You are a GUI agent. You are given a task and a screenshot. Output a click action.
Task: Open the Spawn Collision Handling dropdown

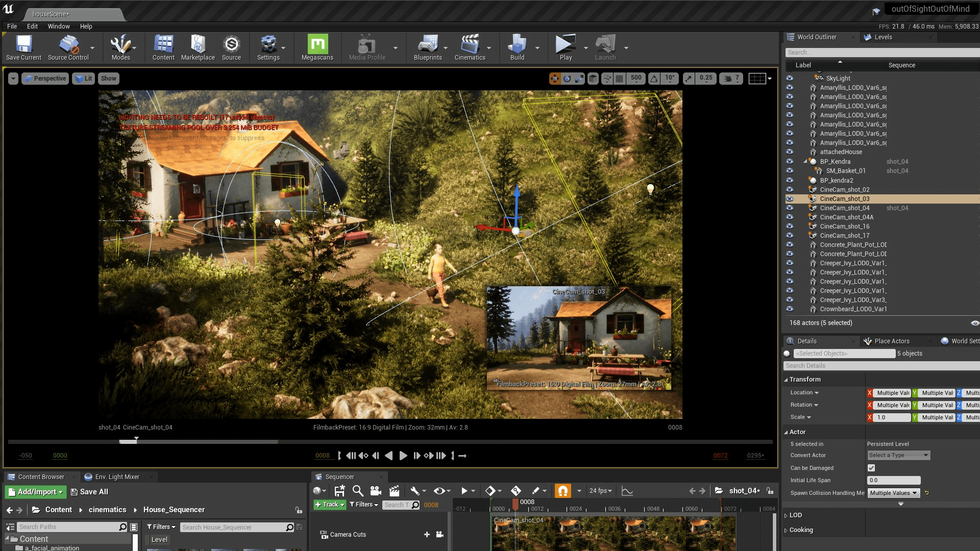[x=893, y=493]
